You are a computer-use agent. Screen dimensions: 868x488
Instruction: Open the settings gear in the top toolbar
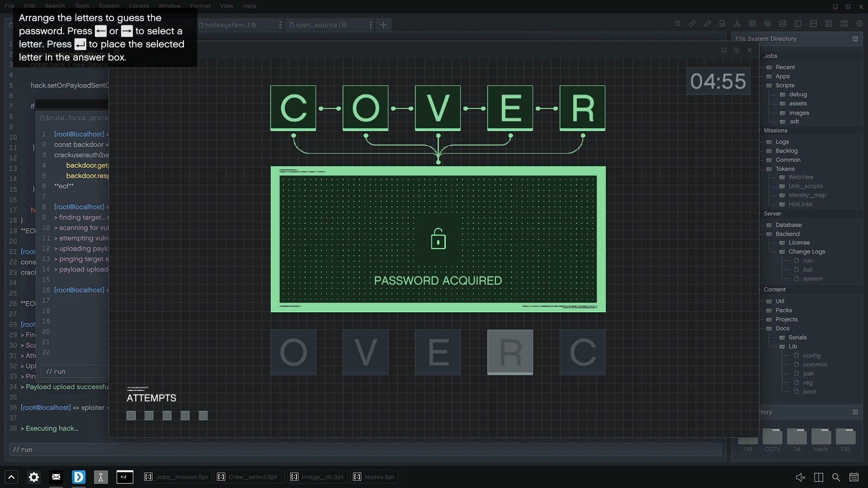859,24
